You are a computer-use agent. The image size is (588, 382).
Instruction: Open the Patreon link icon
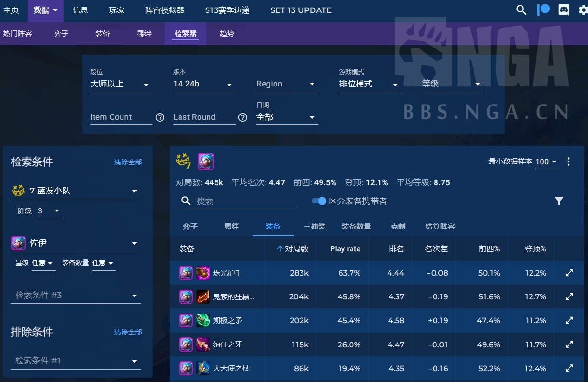click(x=543, y=10)
